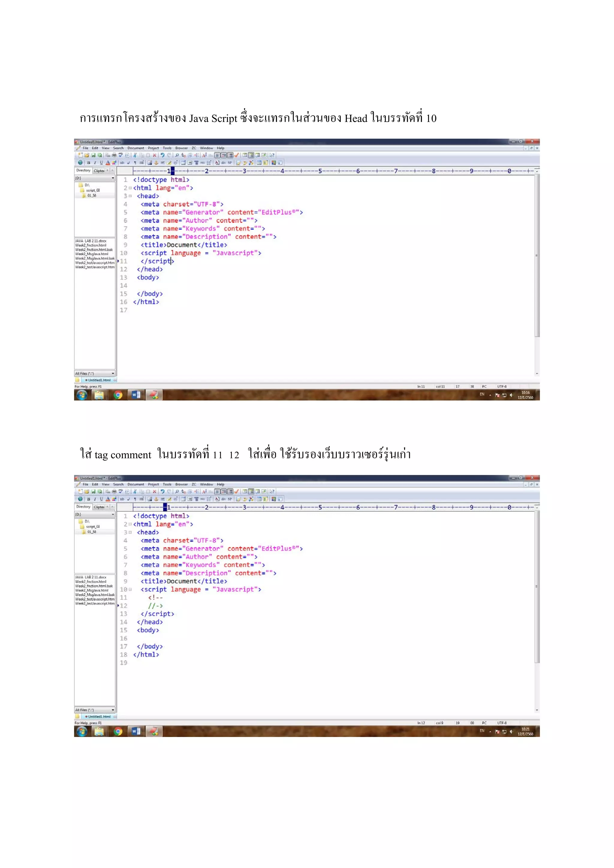Click red checkmark Spell Check icon in first screenshot
Image resolution: width=614 pixels, height=868 pixels.
[x=237, y=155]
